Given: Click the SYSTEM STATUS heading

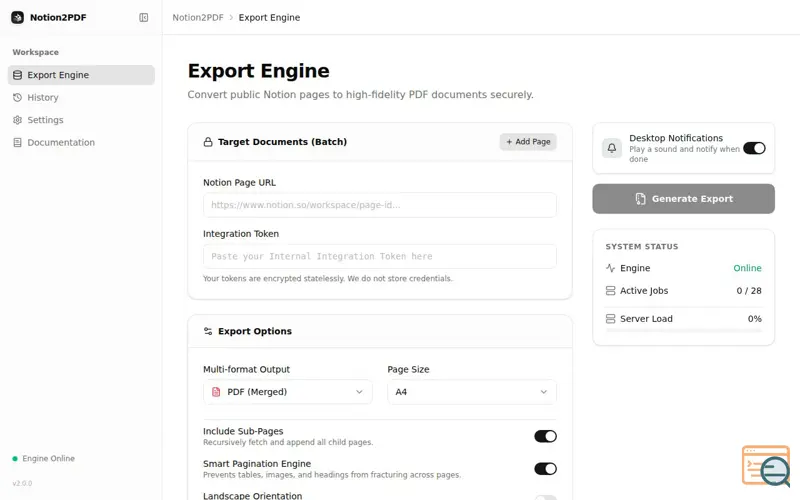Looking at the screenshot, I should pos(642,246).
